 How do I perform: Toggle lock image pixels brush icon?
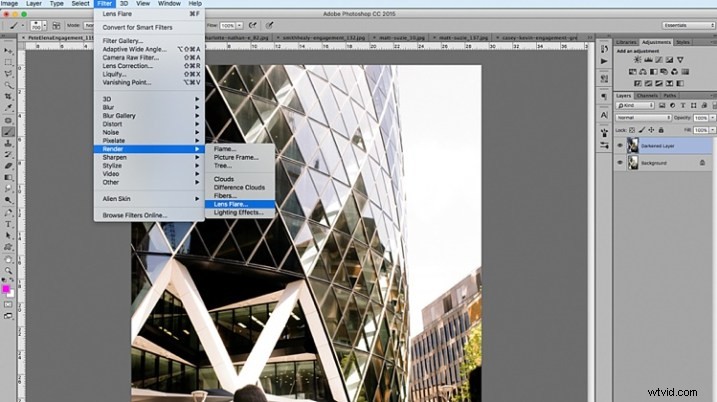[x=642, y=130]
